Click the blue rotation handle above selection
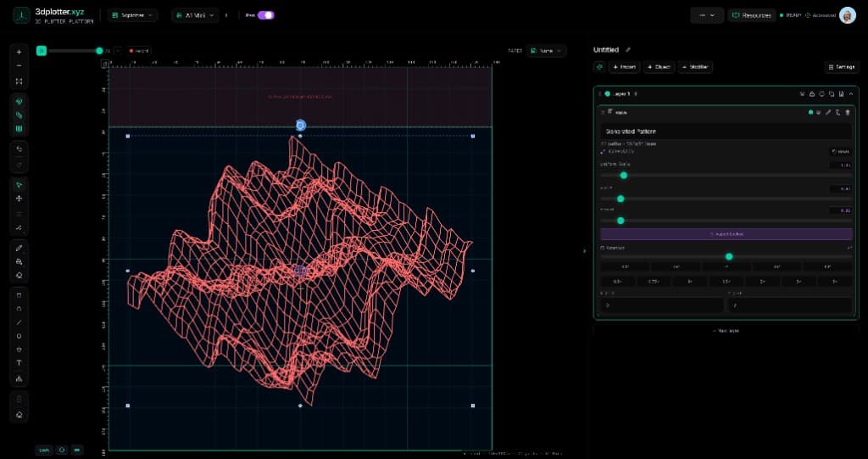Viewport: 868px width, 459px height. (x=301, y=126)
